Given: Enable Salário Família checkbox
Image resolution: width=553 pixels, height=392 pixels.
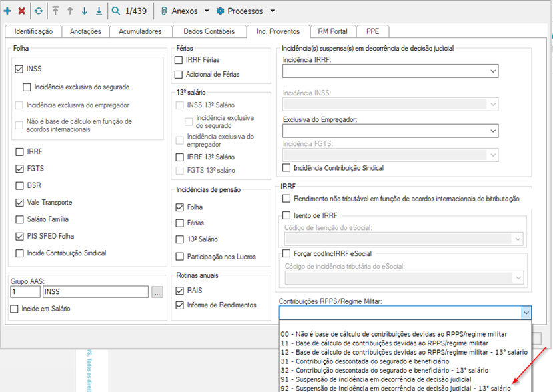Looking at the screenshot, I should pyautogui.click(x=19, y=219).
